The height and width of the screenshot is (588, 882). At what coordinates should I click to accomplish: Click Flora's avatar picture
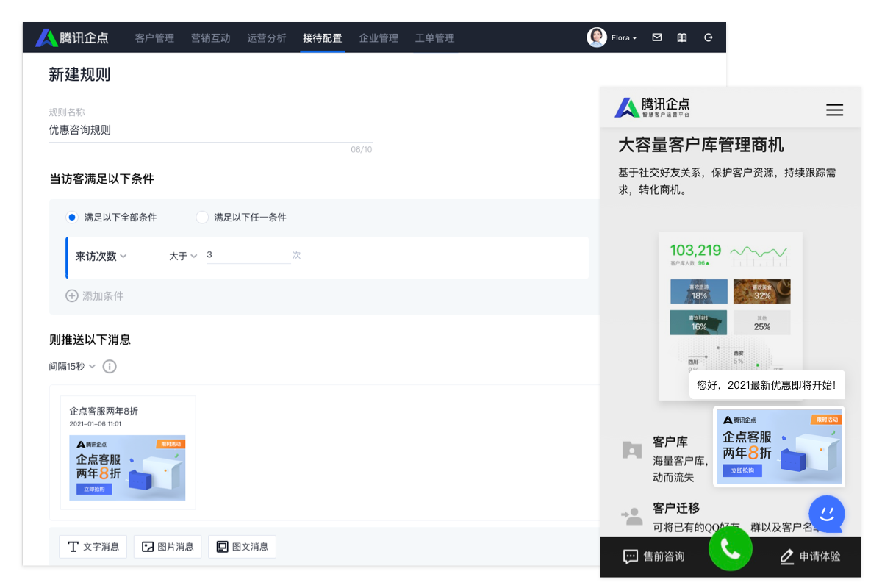click(x=597, y=37)
